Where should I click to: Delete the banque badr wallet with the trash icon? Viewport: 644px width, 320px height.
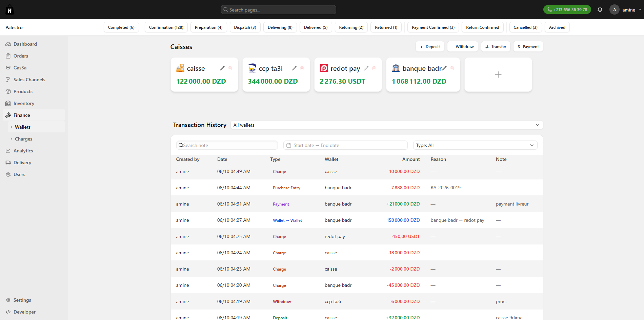(452, 68)
